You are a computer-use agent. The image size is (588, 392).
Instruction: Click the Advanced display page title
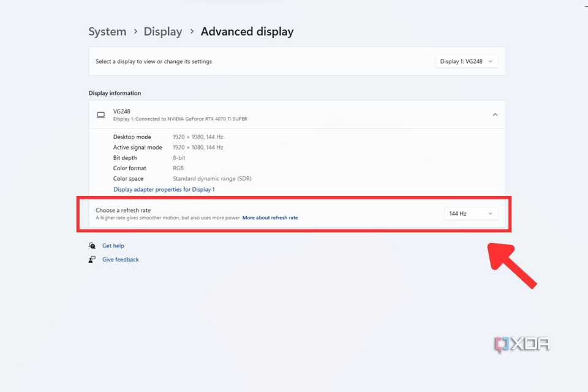point(247,31)
